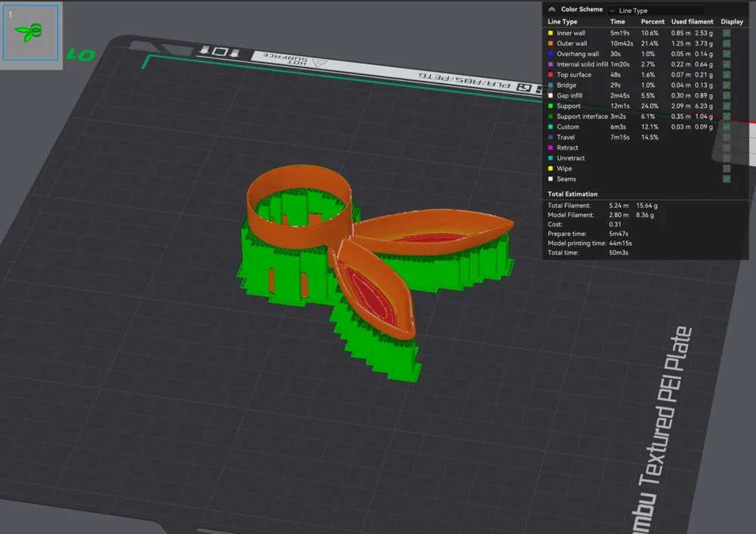Disable Support line display checkbox
The height and width of the screenshot is (534, 756).
coord(727,106)
